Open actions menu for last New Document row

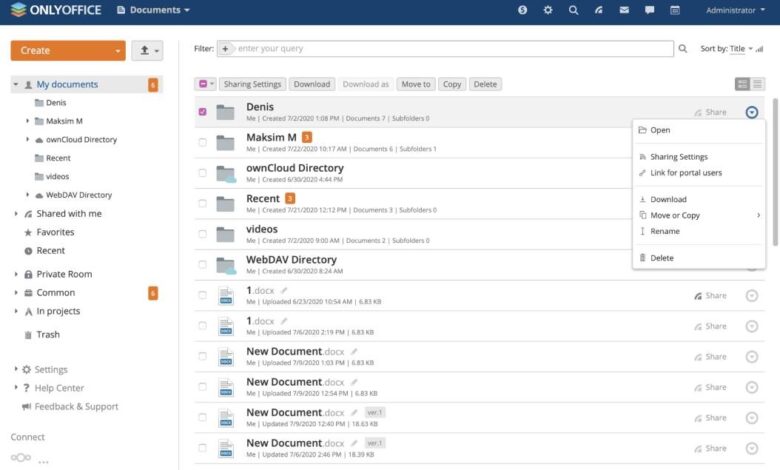tap(752, 448)
